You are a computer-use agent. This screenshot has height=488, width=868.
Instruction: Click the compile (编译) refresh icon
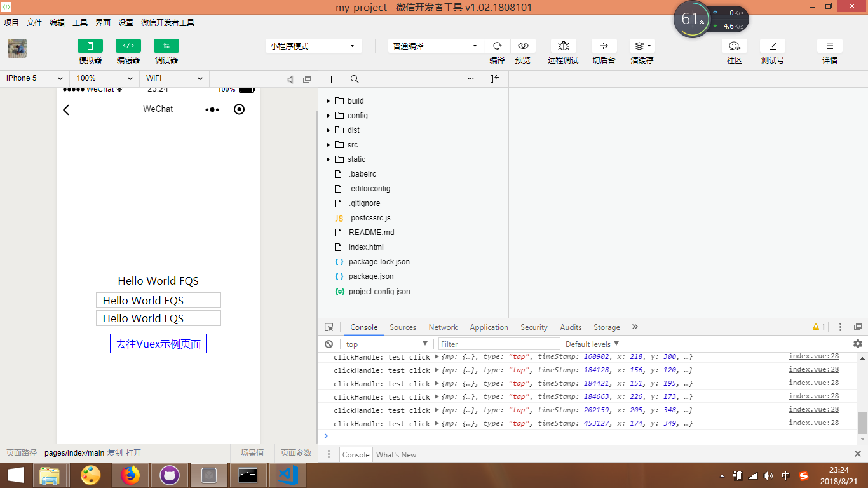click(x=498, y=46)
